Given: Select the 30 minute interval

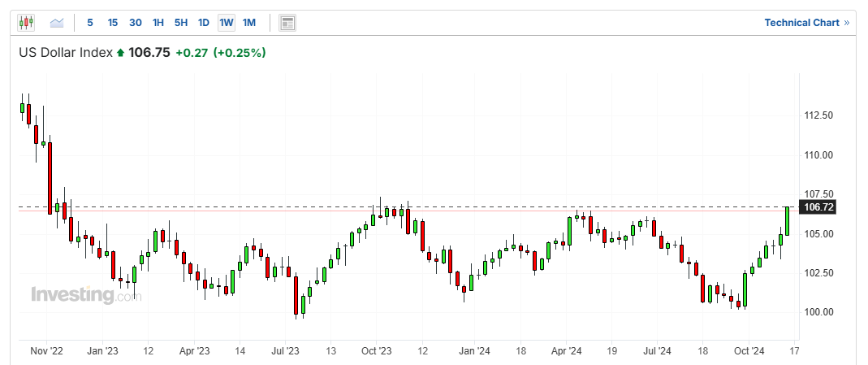Looking at the screenshot, I should (135, 23).
